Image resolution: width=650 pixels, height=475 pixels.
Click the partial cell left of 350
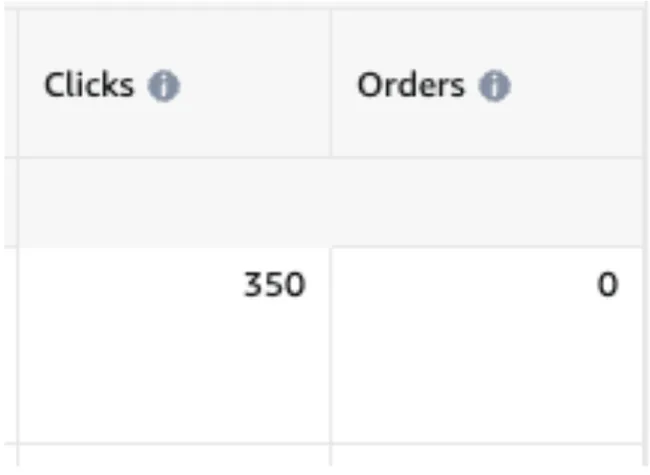point(10,345)
